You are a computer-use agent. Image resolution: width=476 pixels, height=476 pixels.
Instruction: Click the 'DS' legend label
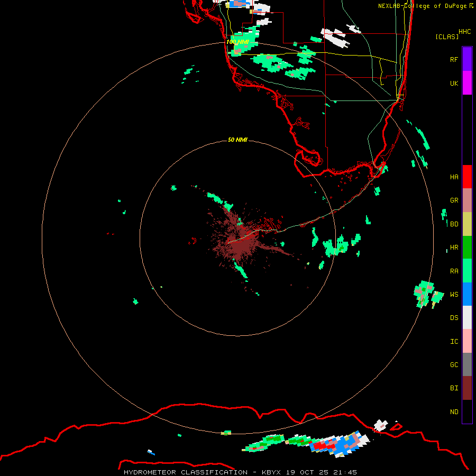(454, 317)
